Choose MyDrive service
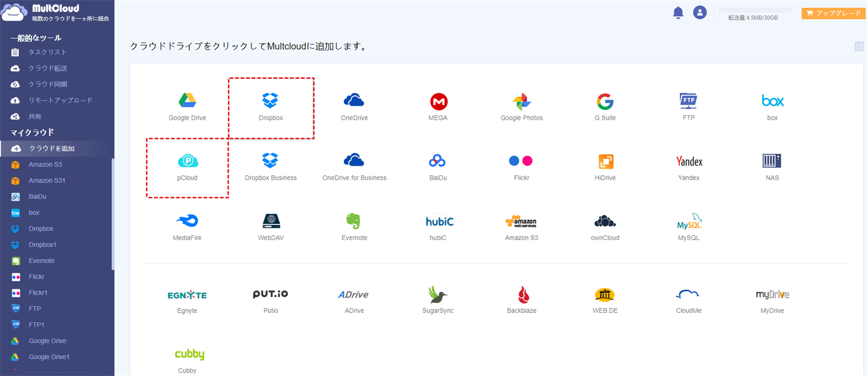This screenshot has width=868, height=376. 773,300
